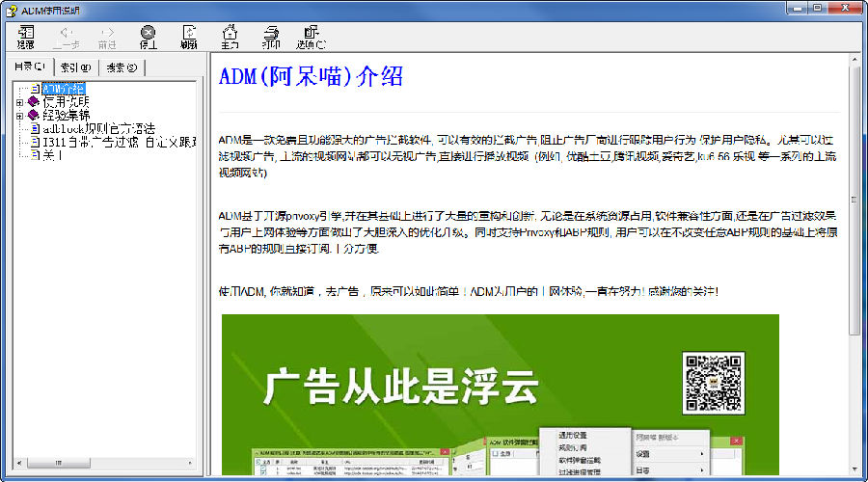Screen dimensions: 868x482
Task: Expand the 使用说明 tree node
Action: tap(19, 102)
